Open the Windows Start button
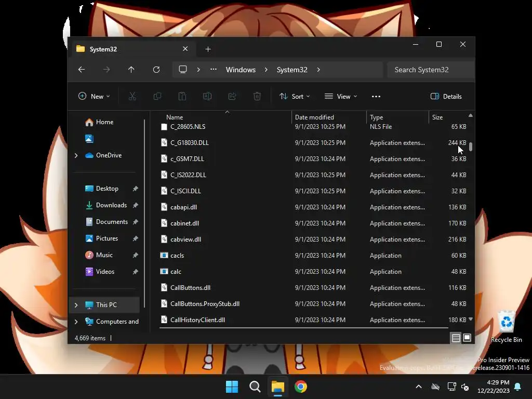 (x=232, y=387)
